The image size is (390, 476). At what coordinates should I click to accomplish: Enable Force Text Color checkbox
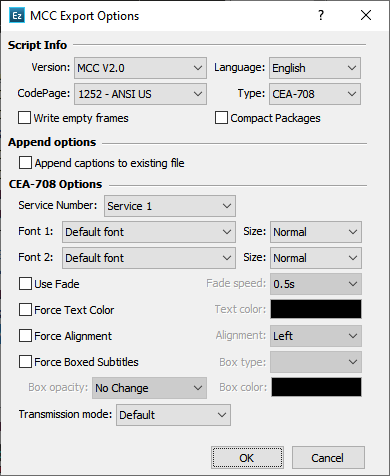click(x=25, y=310)
